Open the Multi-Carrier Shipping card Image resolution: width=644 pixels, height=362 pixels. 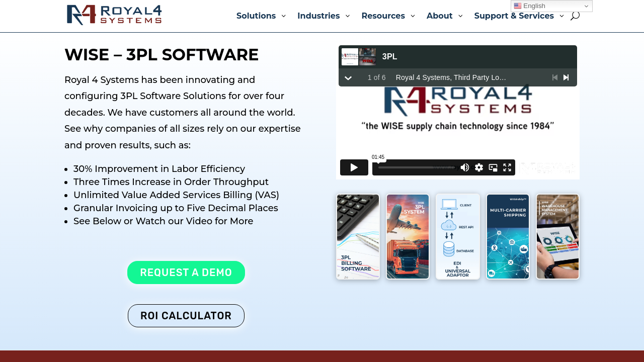(x=508, y=237)
